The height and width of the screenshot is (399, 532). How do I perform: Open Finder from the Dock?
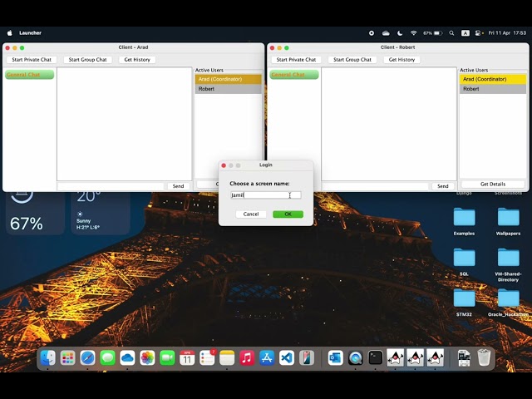(x=48, y=358)
